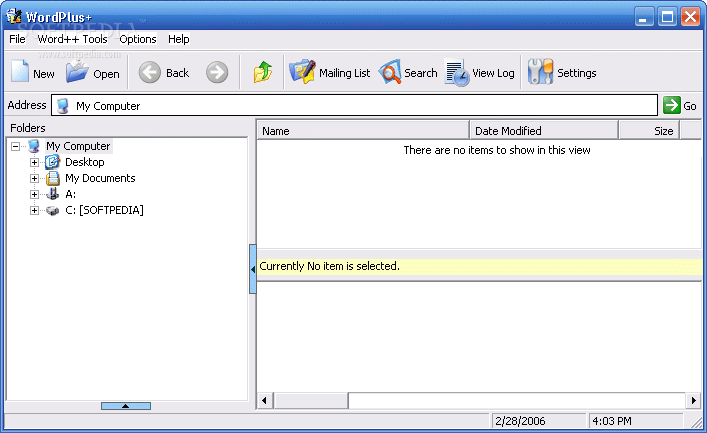Close the WordPlus+ window
The image size is (707, 433).
pyautogui.click(x=690, y=17)
